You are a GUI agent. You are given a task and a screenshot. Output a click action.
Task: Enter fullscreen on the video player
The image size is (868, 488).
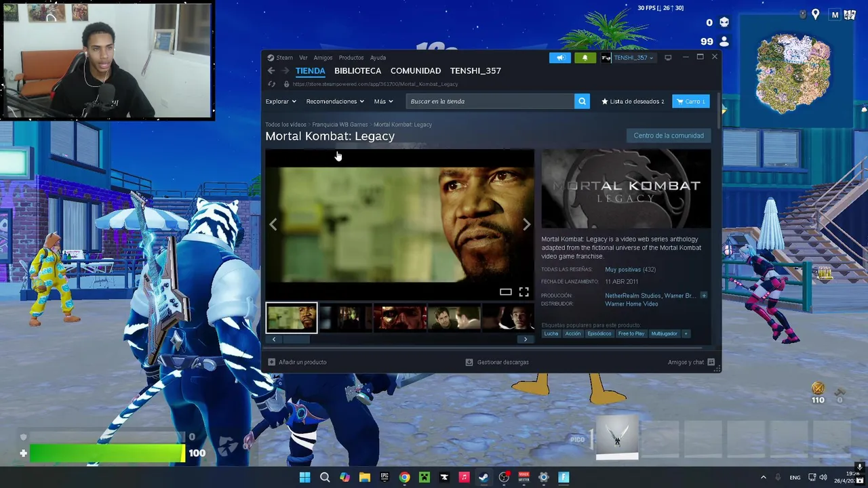pyautogui.click(x=524, y=292)
